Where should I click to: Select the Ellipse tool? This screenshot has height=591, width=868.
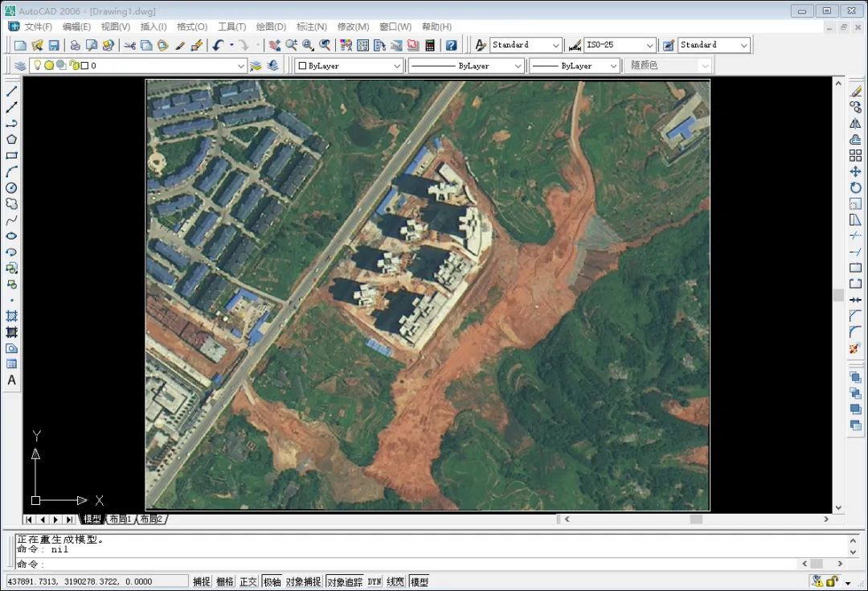[x=11, y=236]
